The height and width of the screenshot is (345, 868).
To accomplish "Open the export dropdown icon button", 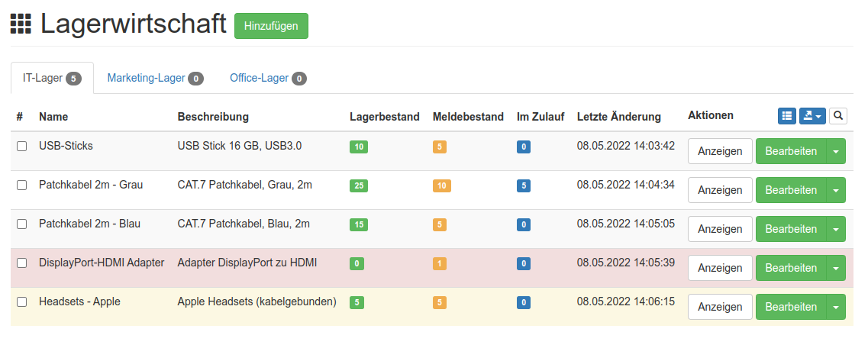I will pyautogui.click(x=812, y=116).
